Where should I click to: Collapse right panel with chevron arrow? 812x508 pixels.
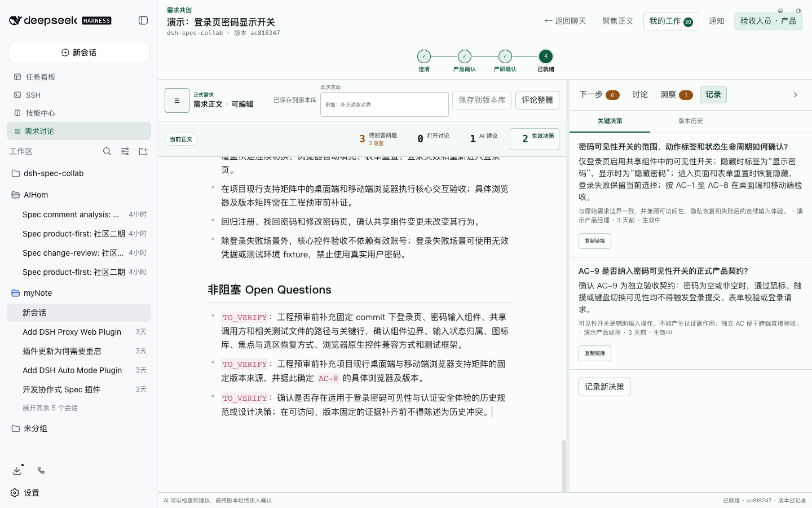pos(796,95)
